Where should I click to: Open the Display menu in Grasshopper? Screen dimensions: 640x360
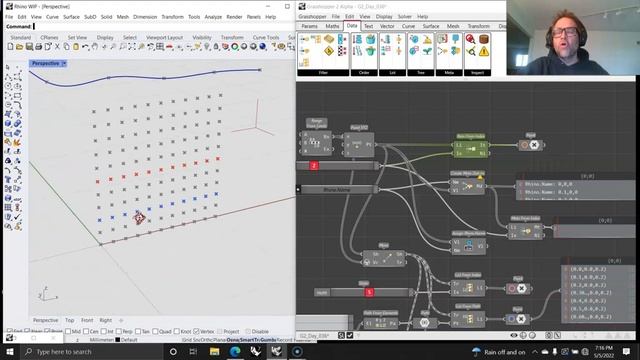click(x=384, y=16)
